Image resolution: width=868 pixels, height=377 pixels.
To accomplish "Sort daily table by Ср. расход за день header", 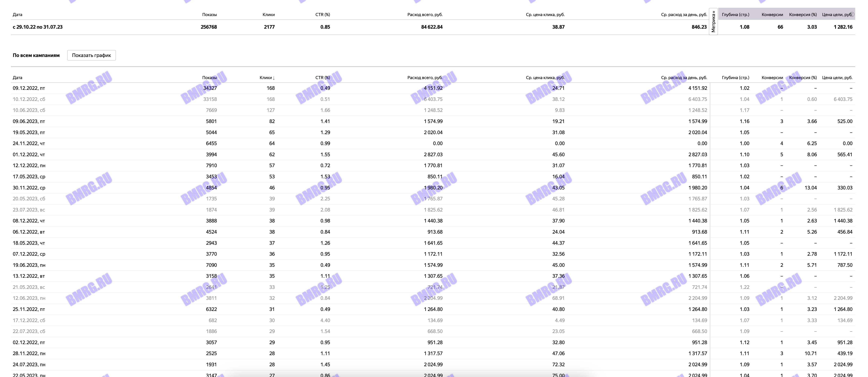I will click(684, 78).
